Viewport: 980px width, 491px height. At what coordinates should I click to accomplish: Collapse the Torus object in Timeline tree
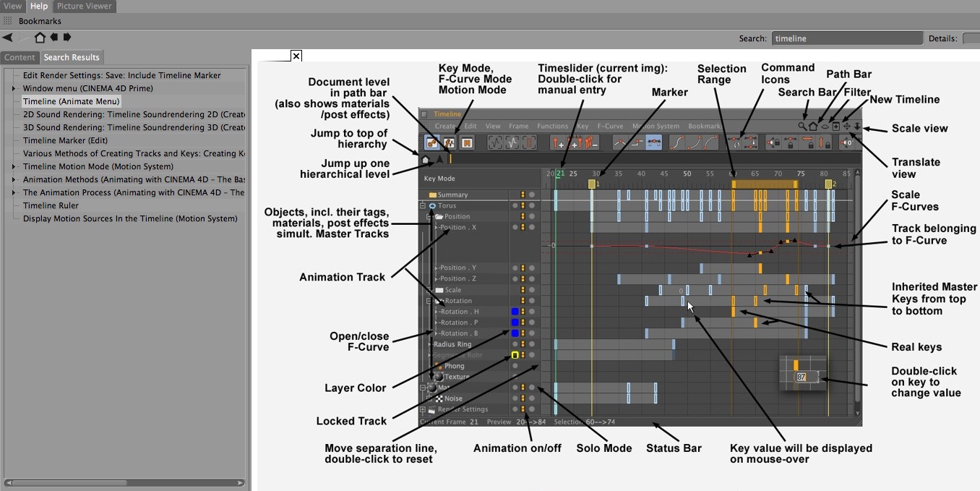point(424,205)
